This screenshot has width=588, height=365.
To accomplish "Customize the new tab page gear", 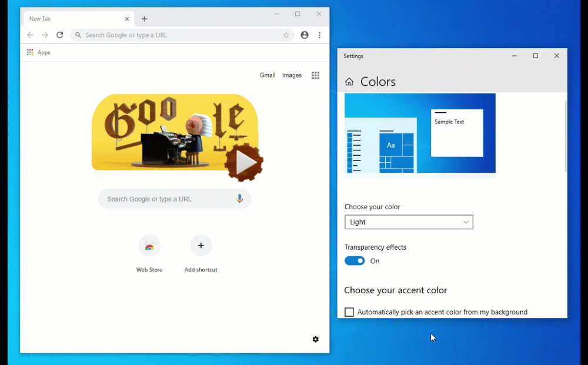I will tap(316, 339).
